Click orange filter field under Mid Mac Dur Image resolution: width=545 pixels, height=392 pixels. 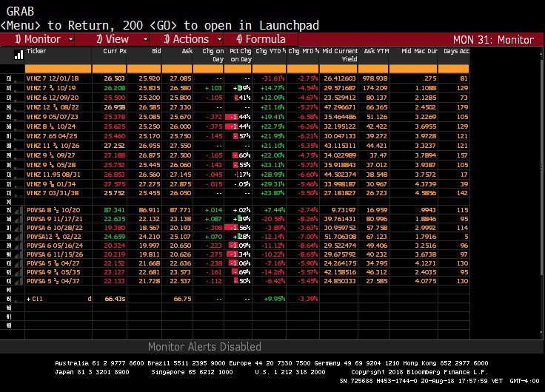coord(413,69)
